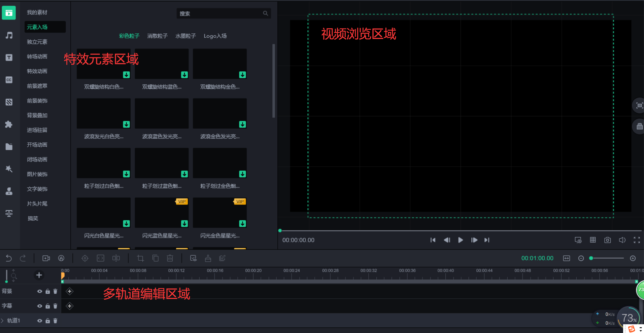Click the fit-to-screen icon beside preview
The width and height of the screenshot is (644, 333).
tap(639, 106)
